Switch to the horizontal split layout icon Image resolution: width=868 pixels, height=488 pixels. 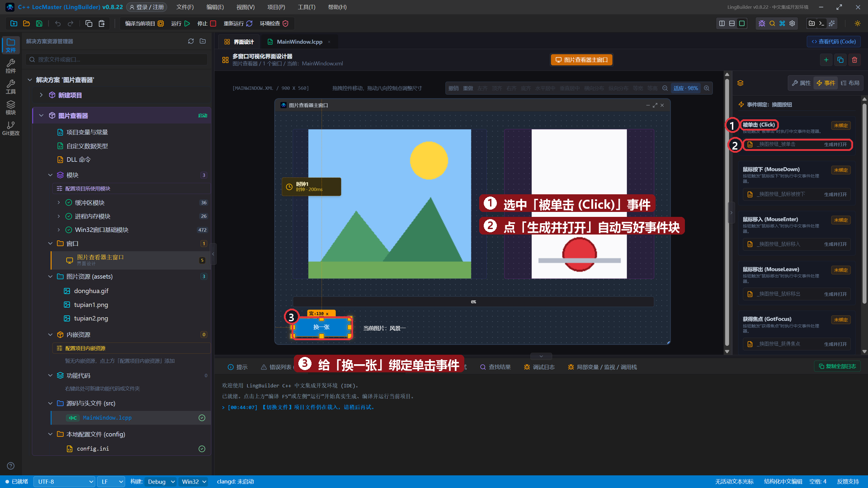click(x=732, y=23)
